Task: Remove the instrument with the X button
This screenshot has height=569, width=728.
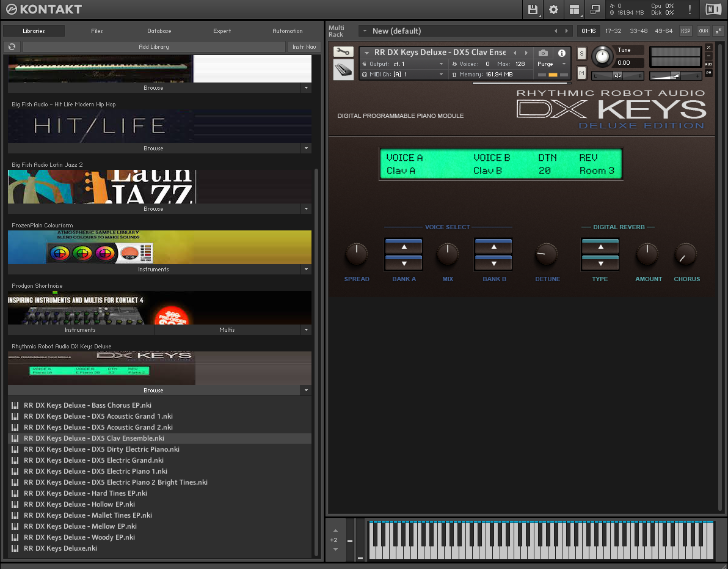Action: [708, 48]
